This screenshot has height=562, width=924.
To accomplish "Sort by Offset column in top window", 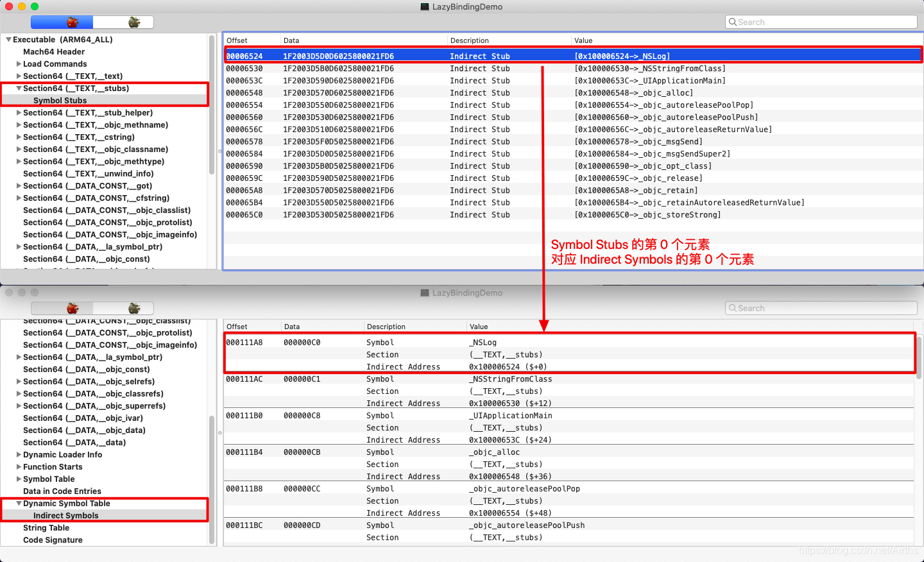I will pyautogui.click(x=252, y=40).
